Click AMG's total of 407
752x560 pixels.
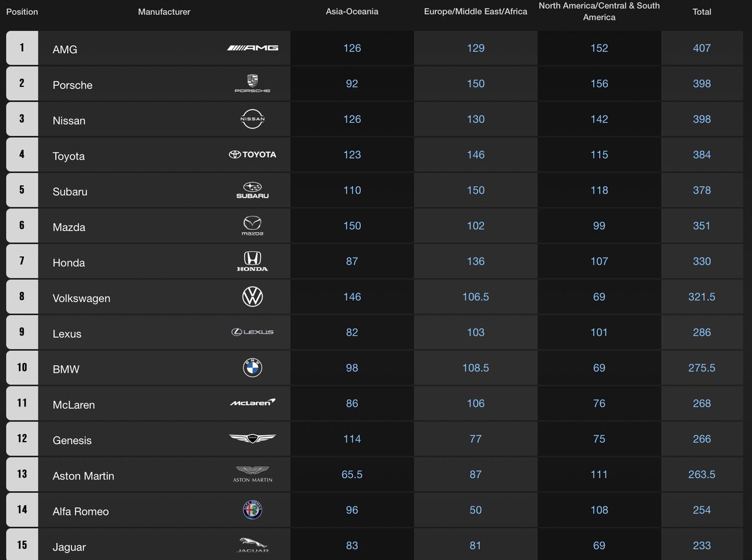click(702, 48)
